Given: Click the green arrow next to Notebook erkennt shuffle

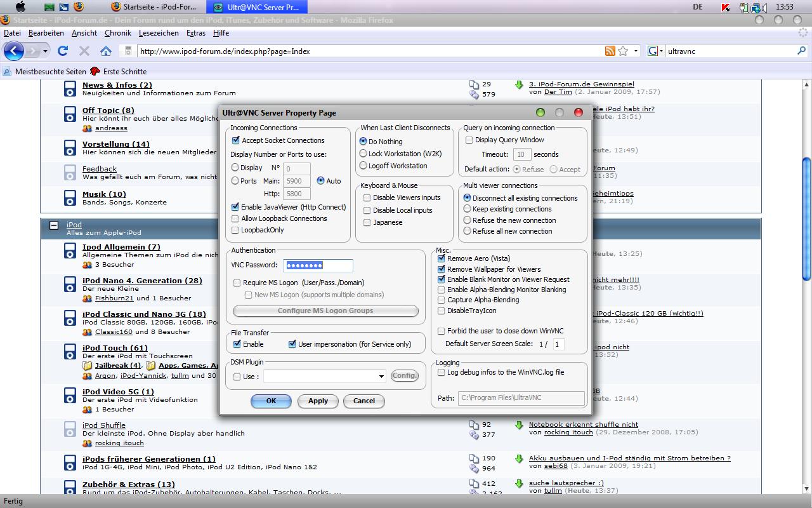Looking at the screenshot, I should (519, 424).
